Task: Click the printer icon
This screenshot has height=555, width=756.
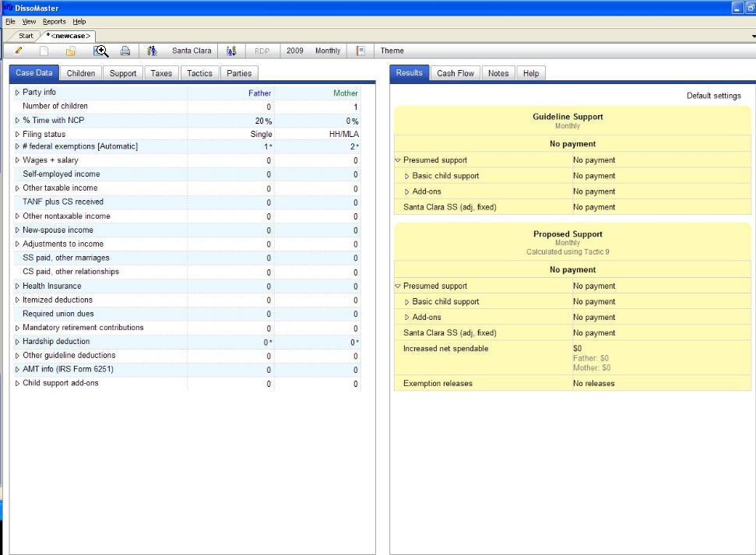Action: coord(125,51)
